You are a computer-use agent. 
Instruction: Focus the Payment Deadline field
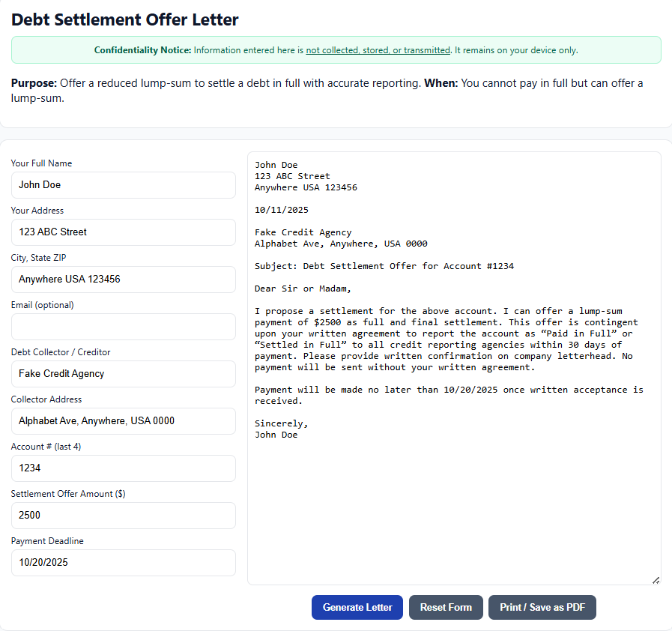124,563
